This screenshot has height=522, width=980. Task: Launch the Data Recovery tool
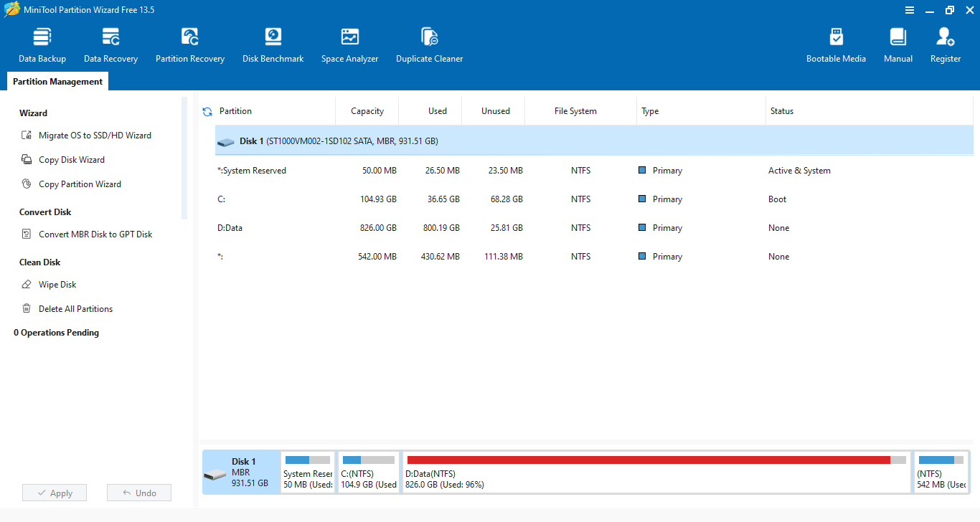coord(110,45)
